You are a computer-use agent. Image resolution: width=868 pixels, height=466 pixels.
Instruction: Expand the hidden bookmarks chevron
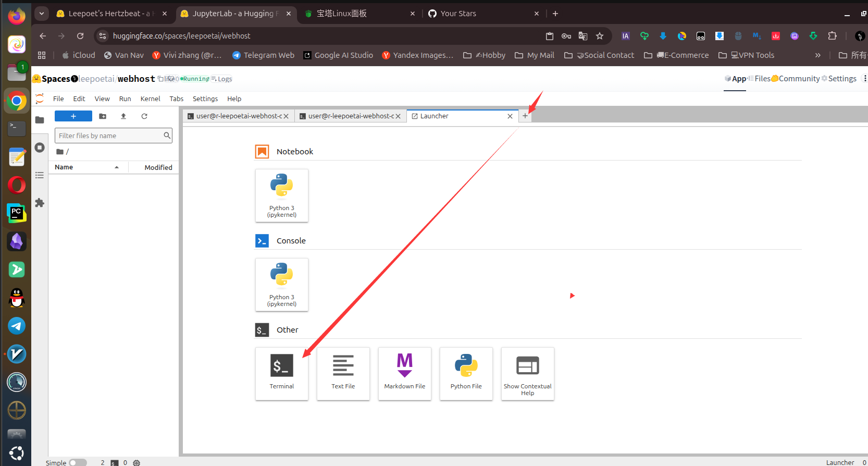coord(817,55)
